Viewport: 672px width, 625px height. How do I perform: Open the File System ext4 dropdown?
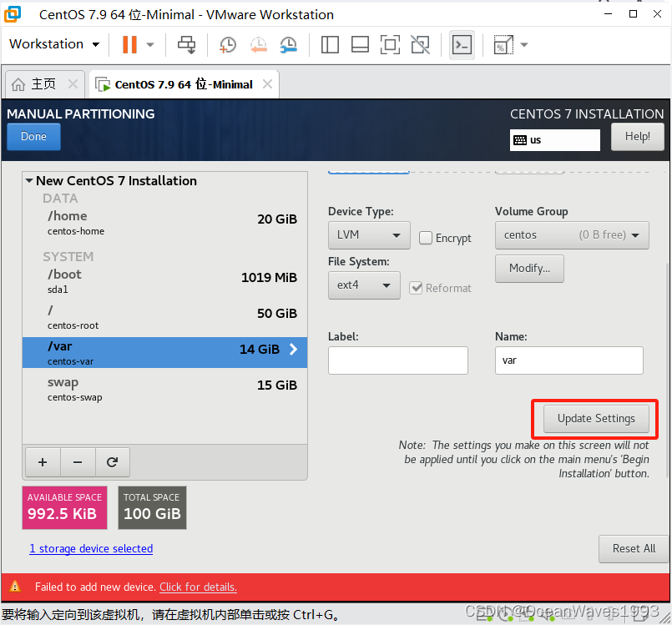point(364,285)
